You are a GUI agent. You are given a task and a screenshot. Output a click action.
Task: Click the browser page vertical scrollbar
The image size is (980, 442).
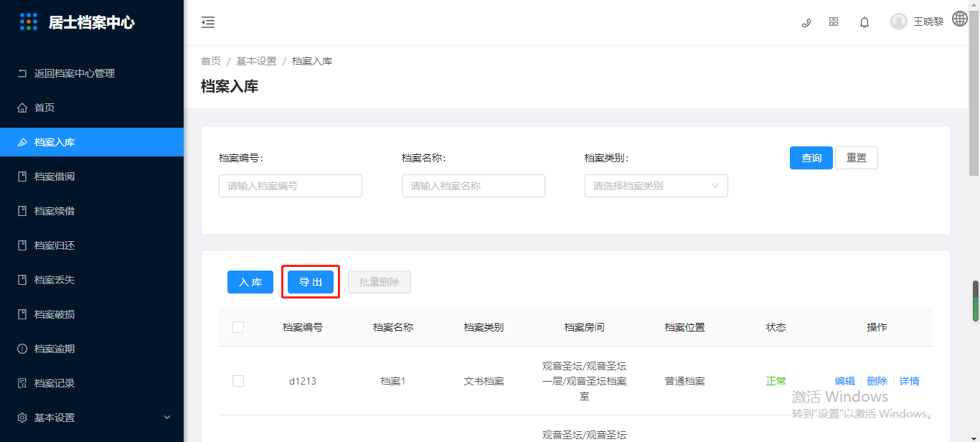(x=974, y=93)
